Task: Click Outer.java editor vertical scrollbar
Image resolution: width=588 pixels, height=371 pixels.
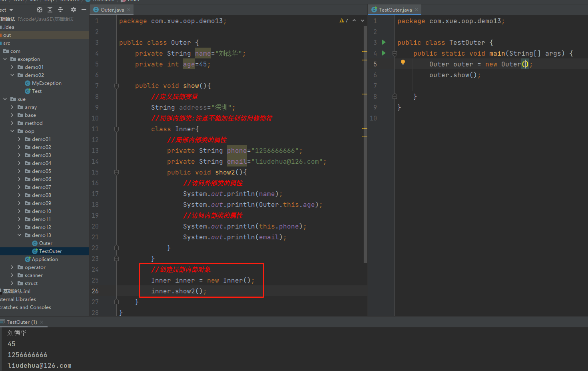Action: [x=365, y=144]
